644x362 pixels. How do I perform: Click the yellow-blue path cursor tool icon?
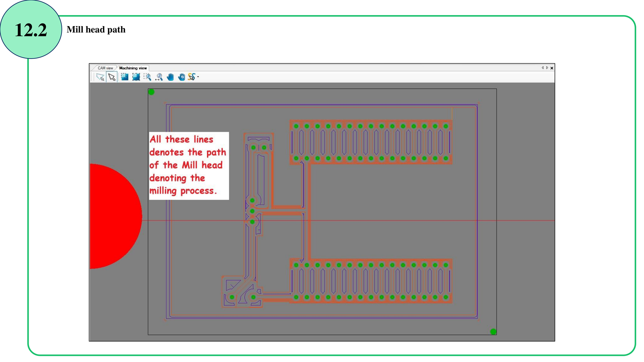click(192, 77)
